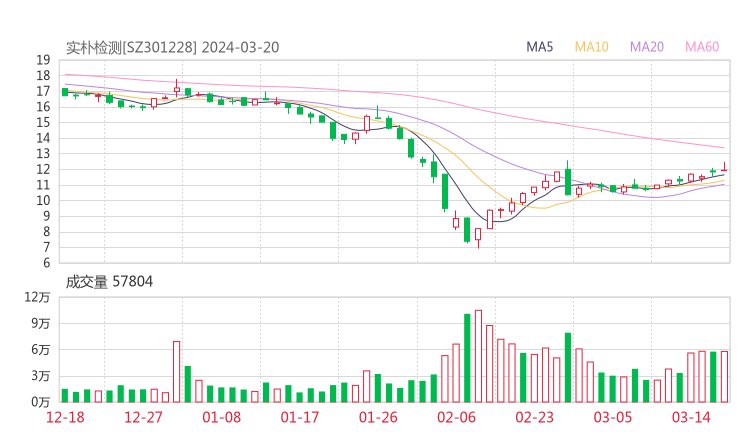Click the 6万 volume axis label
Viewport: 740px width, 440px height.
click(x=41, y=350)
